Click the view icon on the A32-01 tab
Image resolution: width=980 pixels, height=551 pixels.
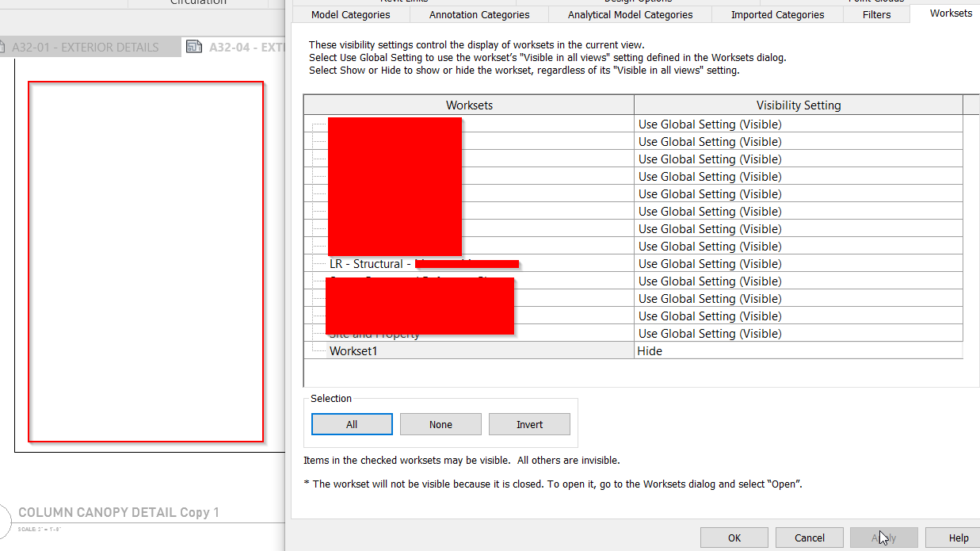(x=4, y=47)
